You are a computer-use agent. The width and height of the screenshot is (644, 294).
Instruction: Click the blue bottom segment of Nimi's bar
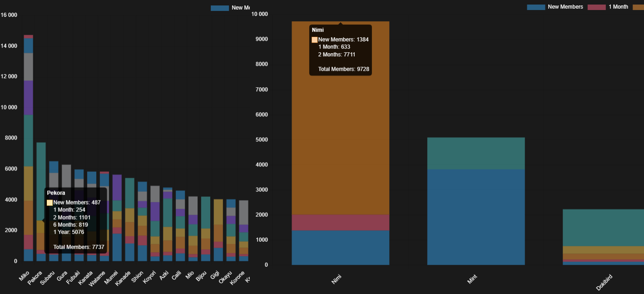tap(340, 248)
